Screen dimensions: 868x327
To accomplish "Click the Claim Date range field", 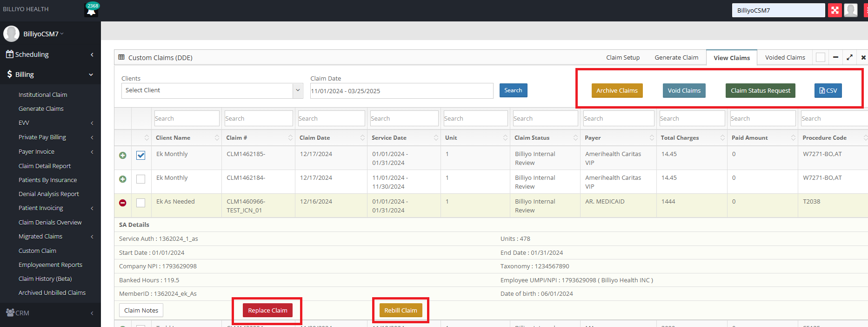I will click(x=402, y=91).
